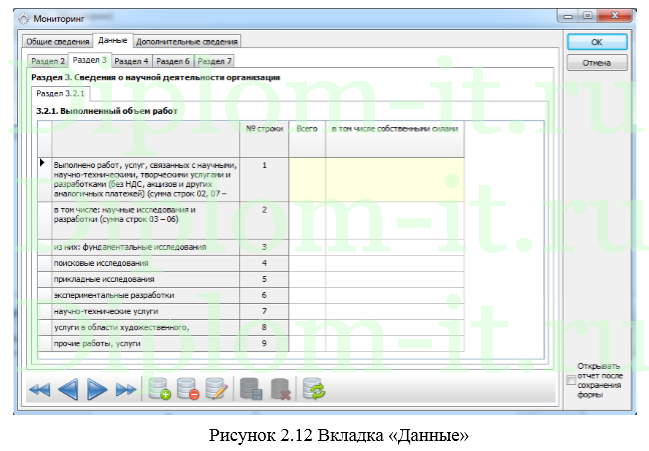This screenshot has height=451, width=649.
Task: Open the Раздел 4 tab
Action: [132, 61]
